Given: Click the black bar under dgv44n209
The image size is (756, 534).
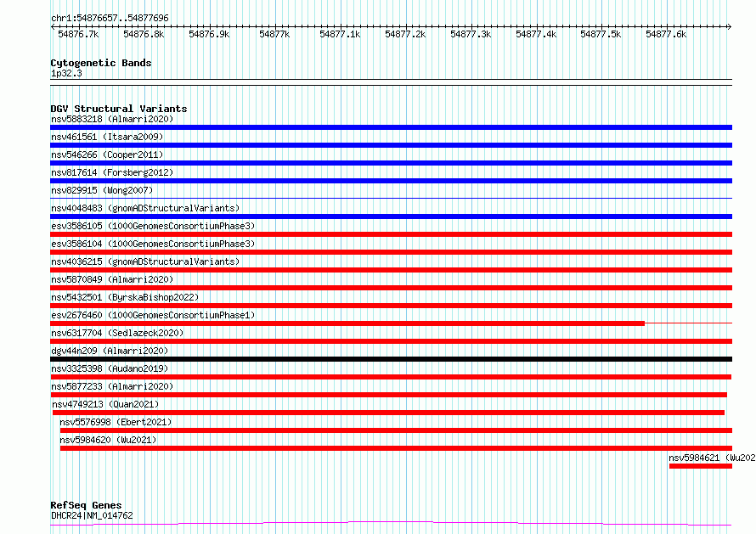Looking at the screenshot, I should click(391, 359).
